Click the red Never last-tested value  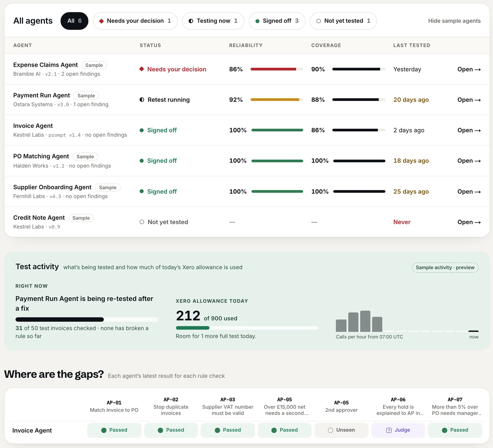402,222
